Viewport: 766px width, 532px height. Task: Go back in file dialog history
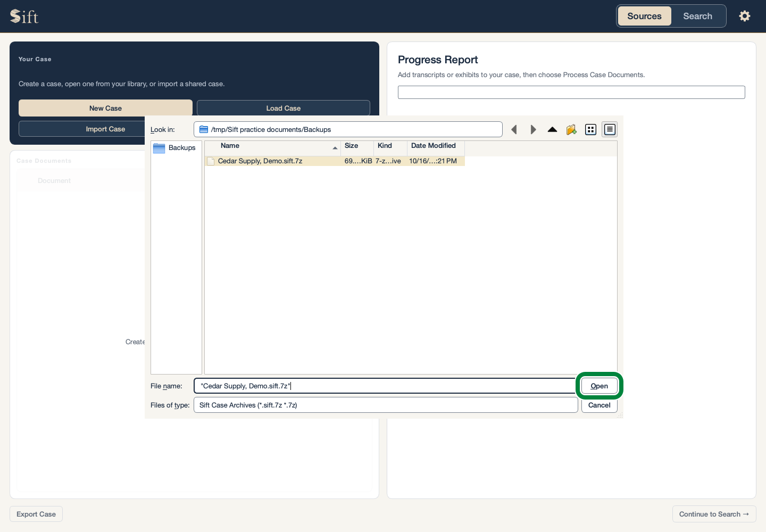click(x=514, y=129)
